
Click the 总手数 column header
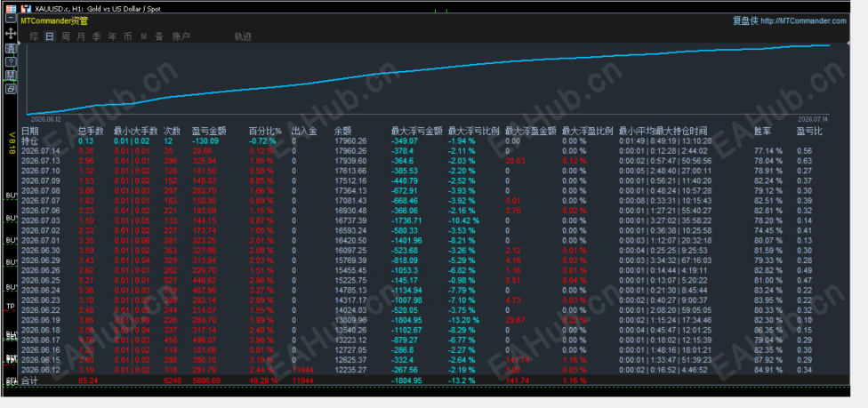91,132
